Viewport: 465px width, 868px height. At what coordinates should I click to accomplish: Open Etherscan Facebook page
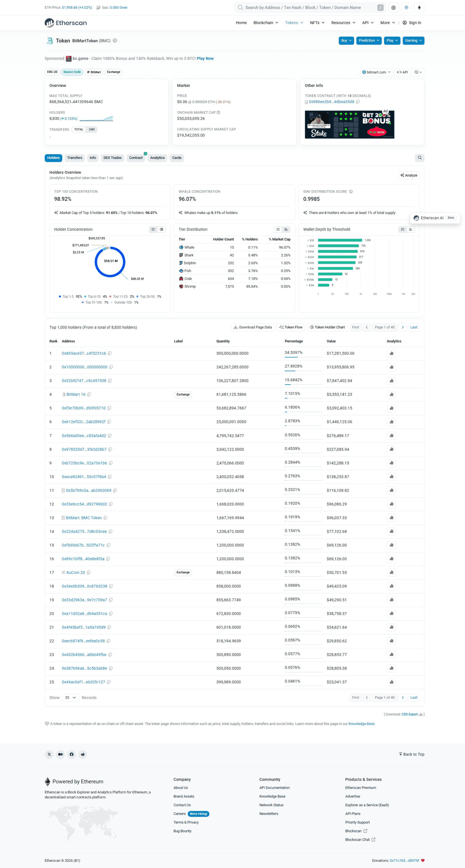pos(72,754)
